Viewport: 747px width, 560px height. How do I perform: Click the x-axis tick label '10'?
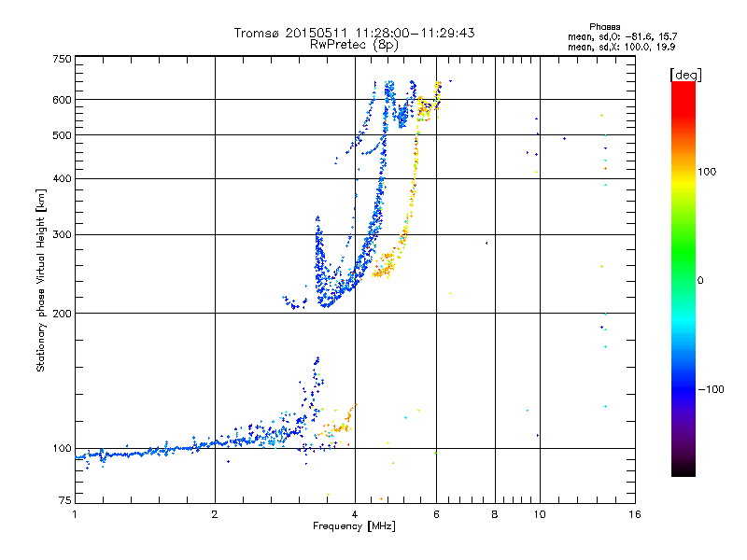pos(540,514)
